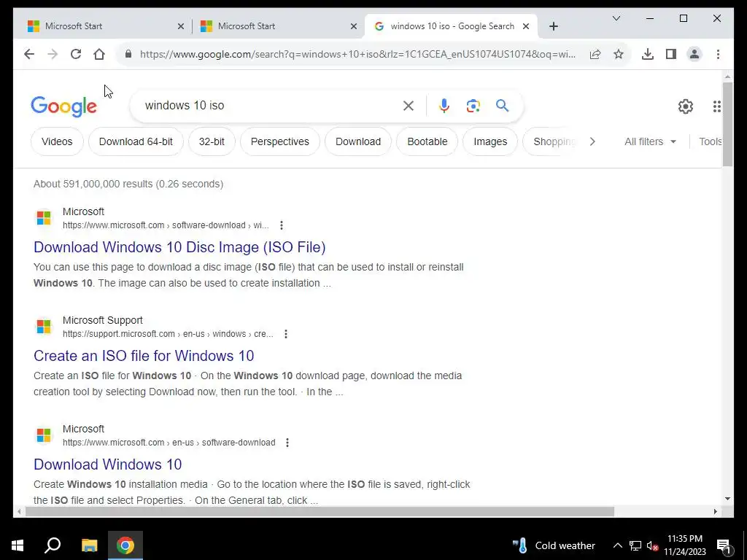Click the scrollbar down arrow

tap(727, 499)
